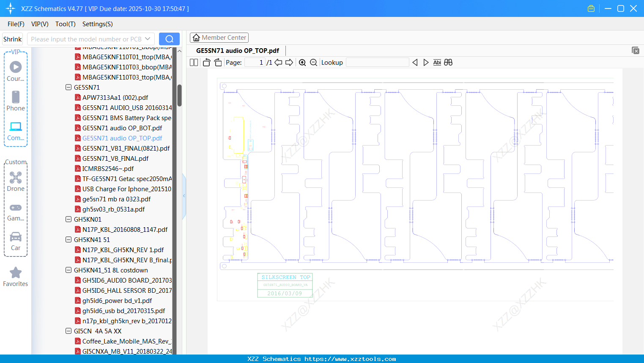Open GE5SN71 audio OP_BOT.pdf
644x363 pixels.
122,128
